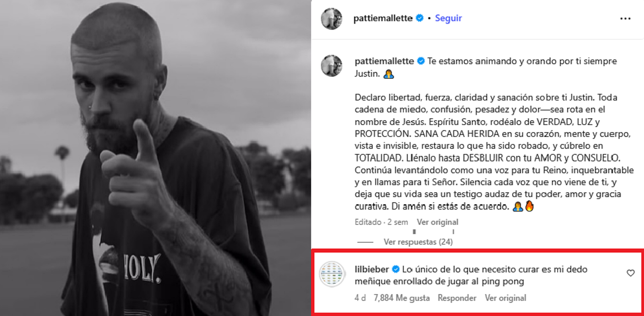Click verified badge in post header
This screenshot has width=644, height=316.
[419, 18]
